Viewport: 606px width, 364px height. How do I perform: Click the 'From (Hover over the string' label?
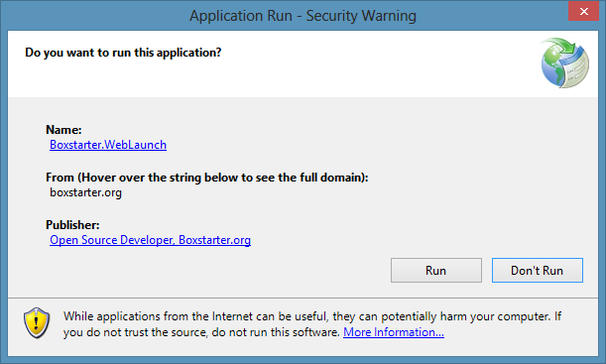pyautogui.click(x=206, y=178)
